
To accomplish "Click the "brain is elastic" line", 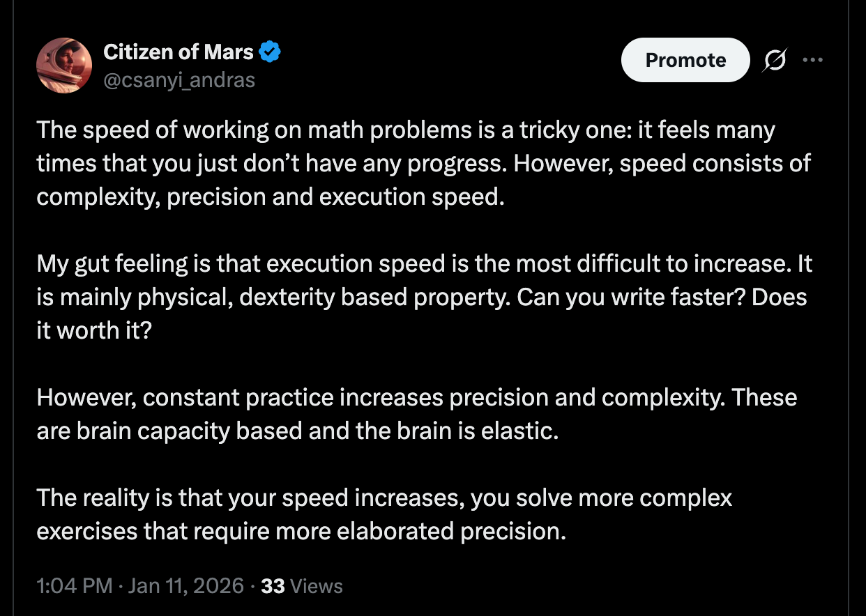I will [298, 431].
